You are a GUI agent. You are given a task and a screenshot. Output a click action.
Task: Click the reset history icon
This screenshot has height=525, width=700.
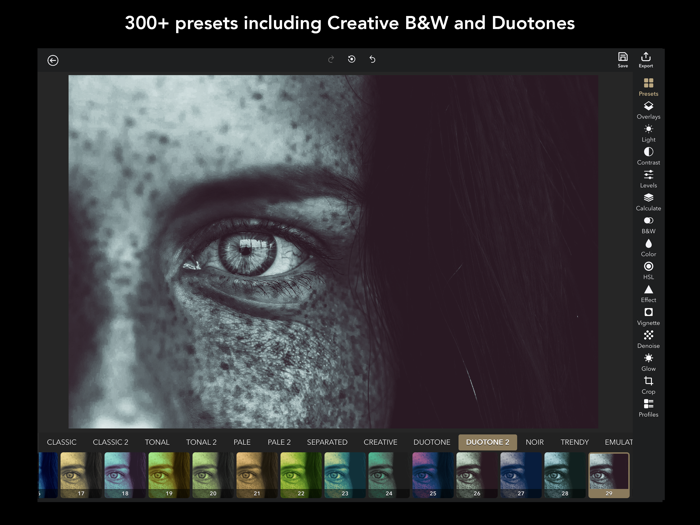point(352,59)
